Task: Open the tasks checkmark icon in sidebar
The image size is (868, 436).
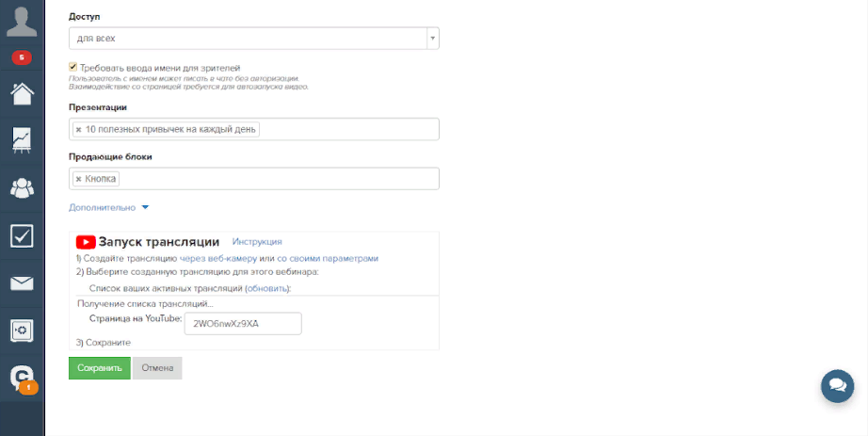Action: [x=22, y=235]
